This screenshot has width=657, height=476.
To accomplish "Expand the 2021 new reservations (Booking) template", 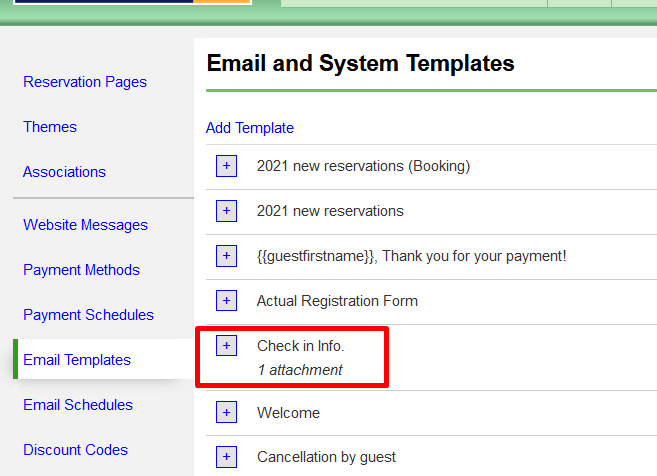I will tap(227, 166).
